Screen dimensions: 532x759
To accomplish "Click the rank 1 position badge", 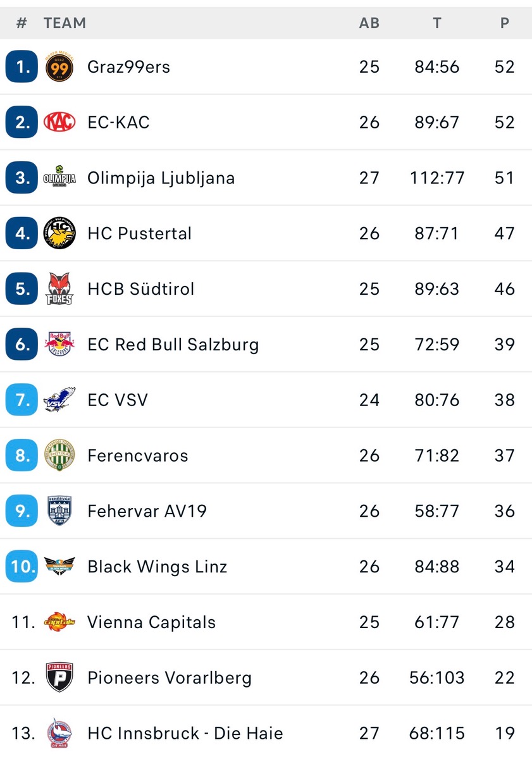I will tap(22, 67).
